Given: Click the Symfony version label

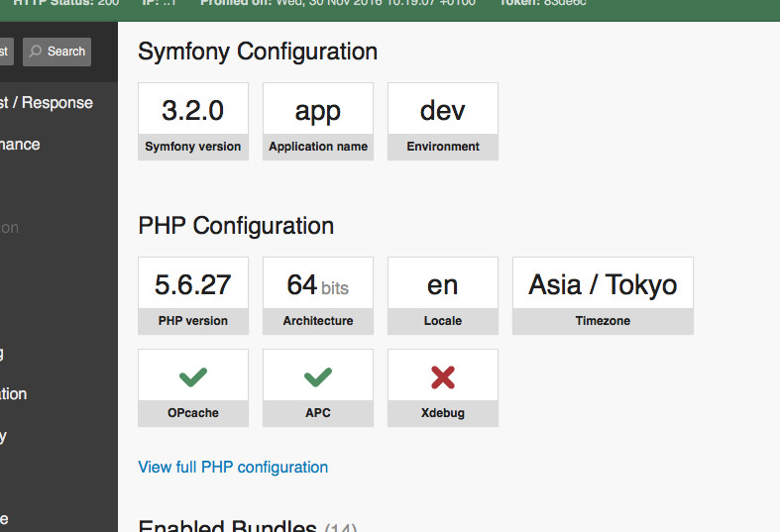Looking at the screenshot, I should (x=193, y=147).
